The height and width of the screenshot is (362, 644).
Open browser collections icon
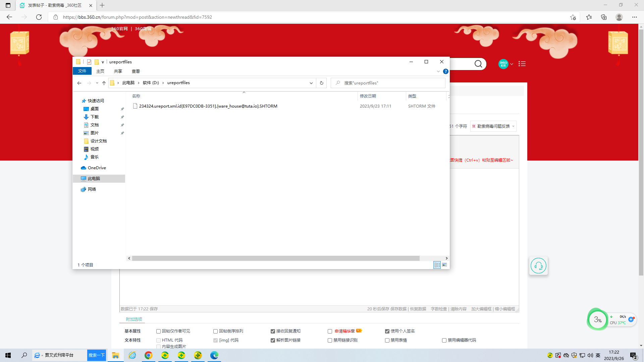604,17
